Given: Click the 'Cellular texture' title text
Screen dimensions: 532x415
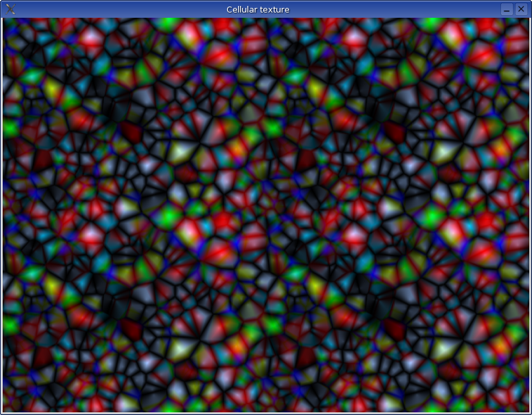Looking at the screenshot, I should (258, 9).
